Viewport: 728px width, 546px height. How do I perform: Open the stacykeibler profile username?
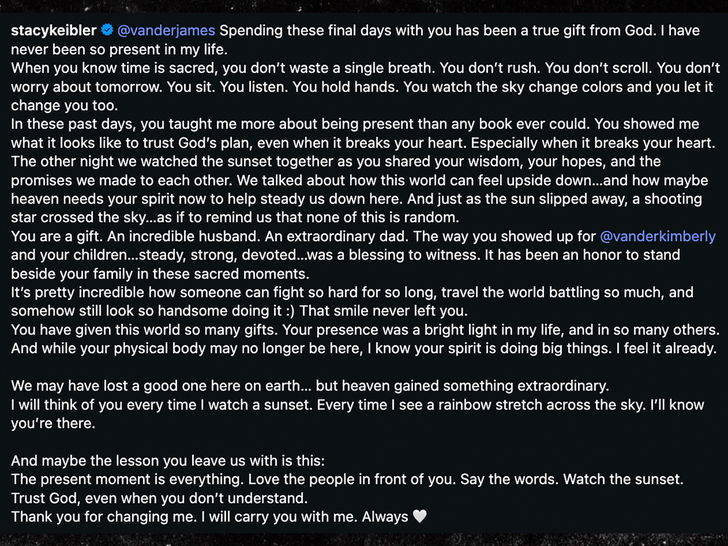(51, 31)
